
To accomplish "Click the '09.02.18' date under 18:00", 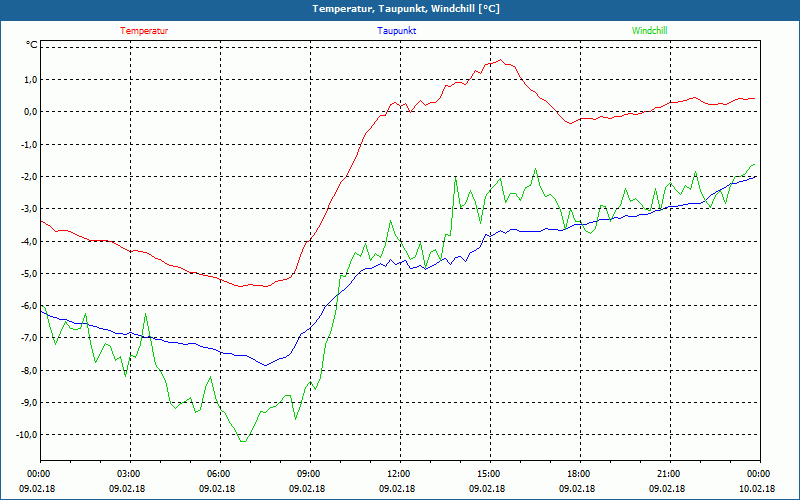I will (577, 489).
